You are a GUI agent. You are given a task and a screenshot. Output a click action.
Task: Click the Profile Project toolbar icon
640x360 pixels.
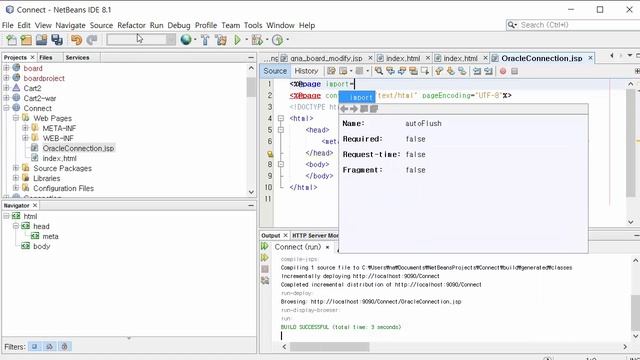pyautogui.click(x=278, y=40)
